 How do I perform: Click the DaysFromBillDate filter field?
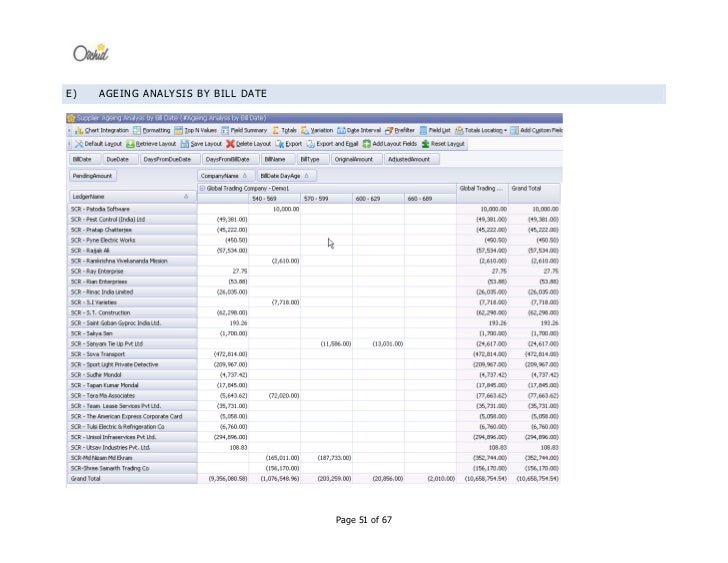pyautogui.click(x=230, y=159)
